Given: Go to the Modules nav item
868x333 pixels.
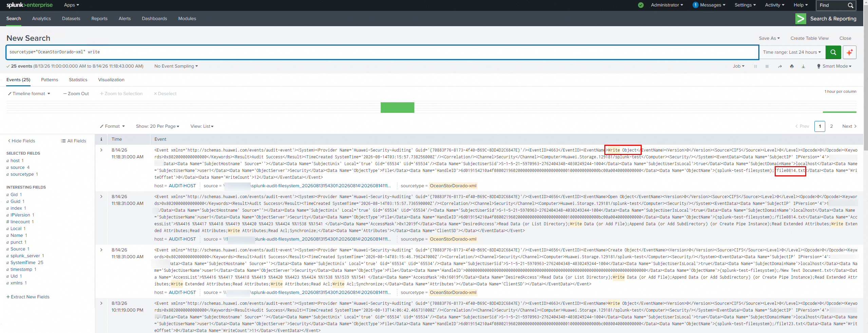Looking at the screenshot, I should [187, 19].
